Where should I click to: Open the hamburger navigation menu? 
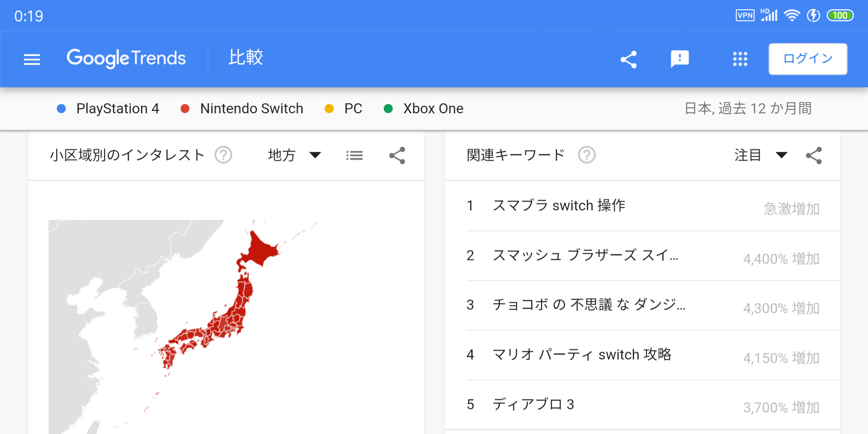[x=32, y=59]
